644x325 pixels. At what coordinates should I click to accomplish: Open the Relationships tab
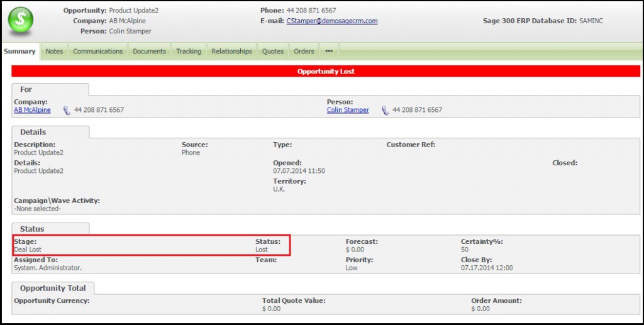[231, 52]
